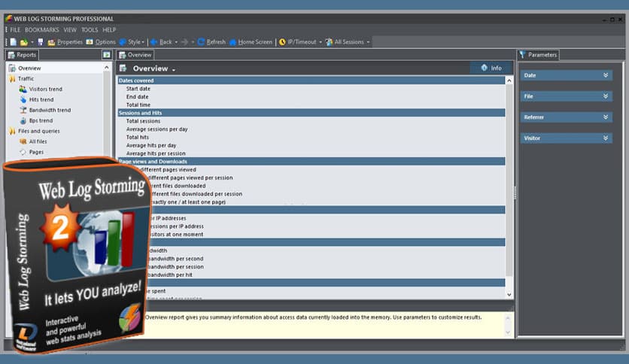The image size is (629, 364).
Task: Open the Pages report
Action: [36, 151]
